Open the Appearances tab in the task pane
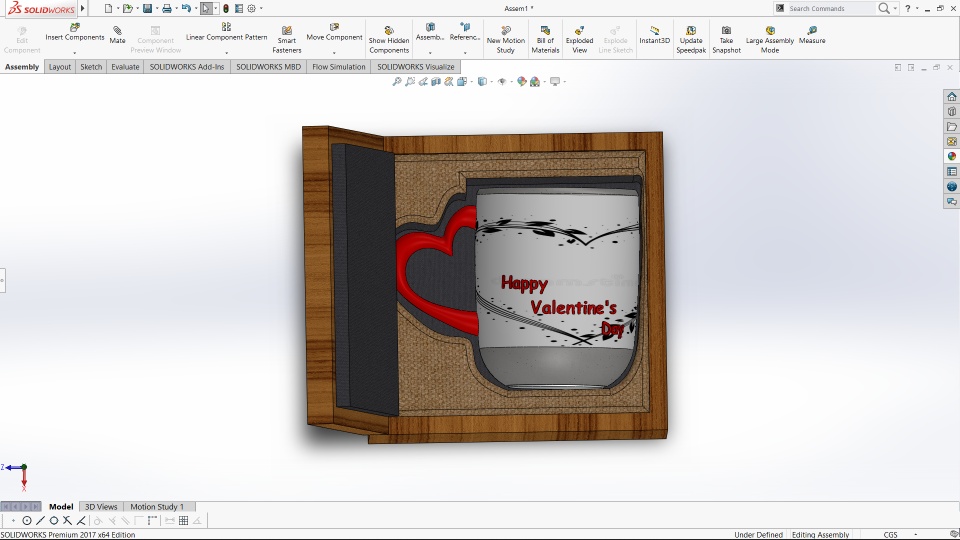The width and height of the screenshot is (960, 540). (952, 156)
